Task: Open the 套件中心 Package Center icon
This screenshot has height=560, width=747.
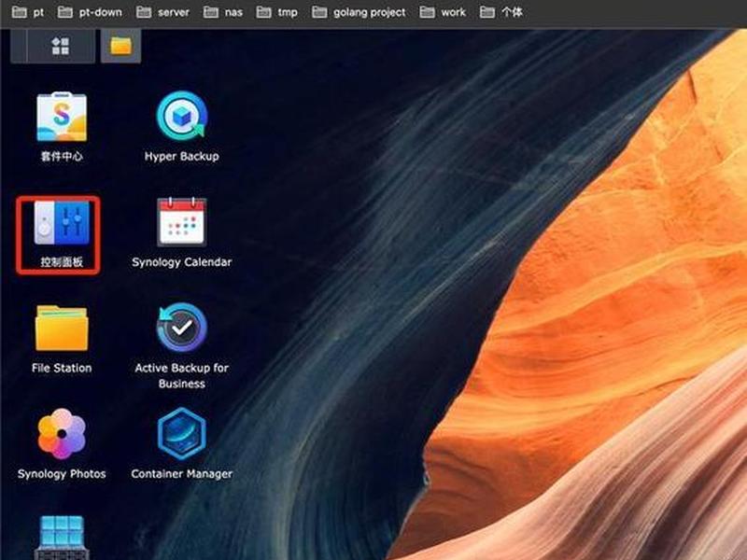Action: (x=62, y=118)
